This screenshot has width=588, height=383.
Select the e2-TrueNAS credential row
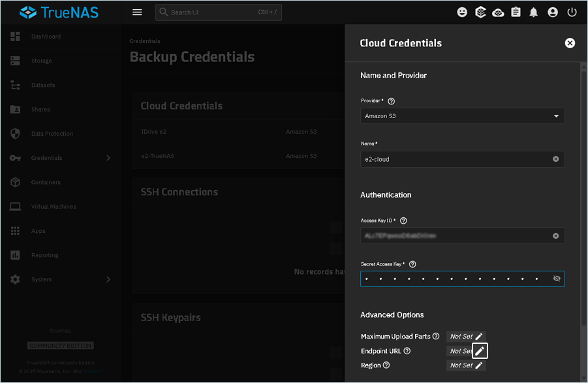click(238, 157)
